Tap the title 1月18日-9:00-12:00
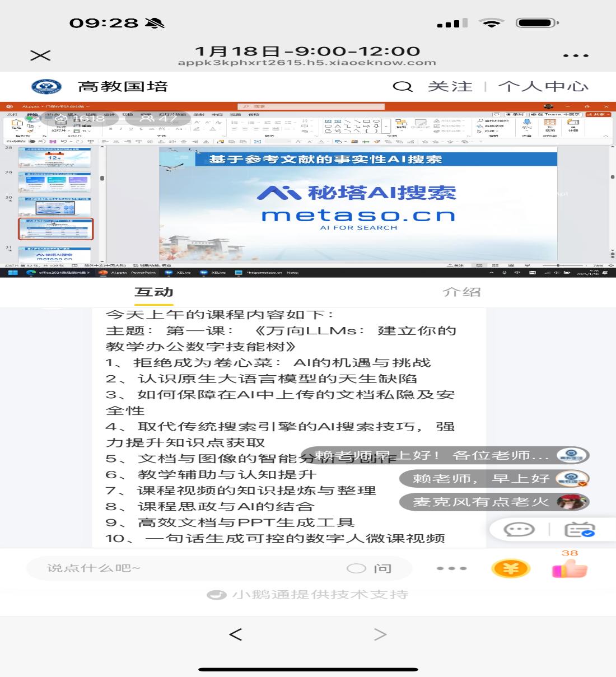Screen dimensions: 616x677 307,51
